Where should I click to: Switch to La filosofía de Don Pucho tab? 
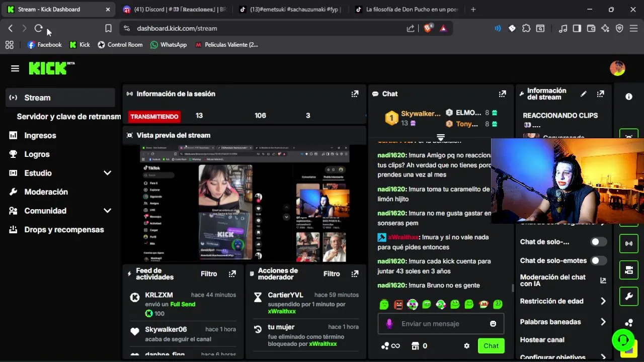pyautogui.click(x=407, y=10)
